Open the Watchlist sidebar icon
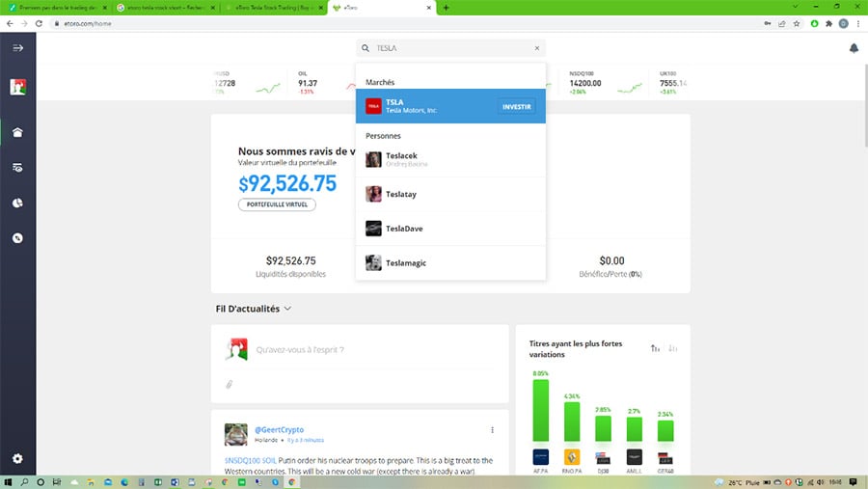 (17, 168)
